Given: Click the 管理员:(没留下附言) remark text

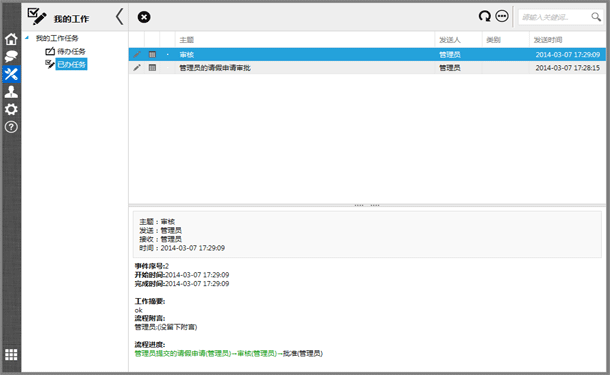Looking at the screenshot, I should [x=166, y=327].
